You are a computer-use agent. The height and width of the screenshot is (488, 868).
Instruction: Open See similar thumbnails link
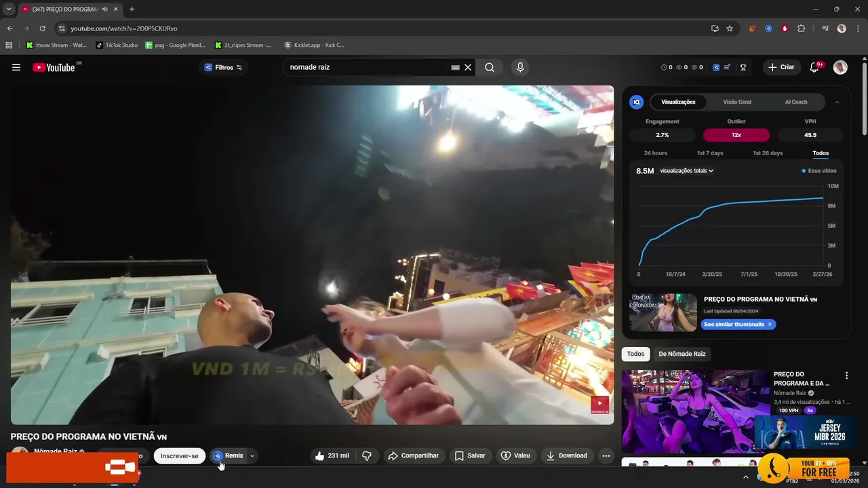point(738,325)
